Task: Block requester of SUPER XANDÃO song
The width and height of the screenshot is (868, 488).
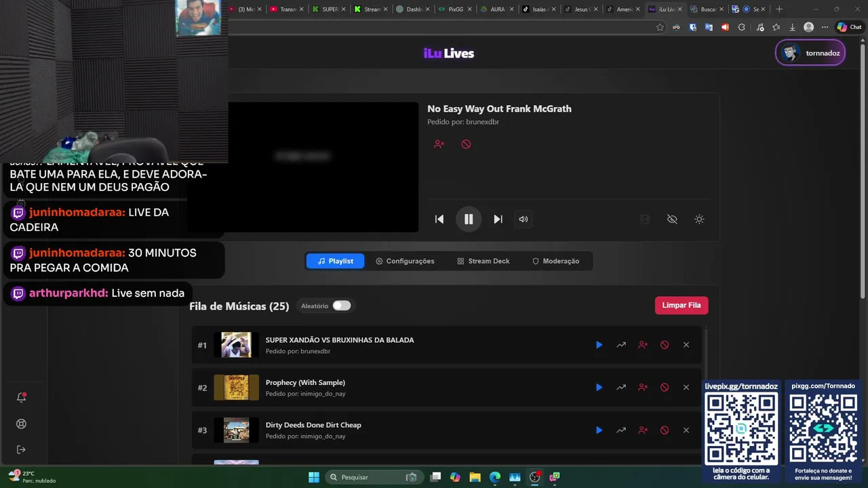Action: point(643,345)
